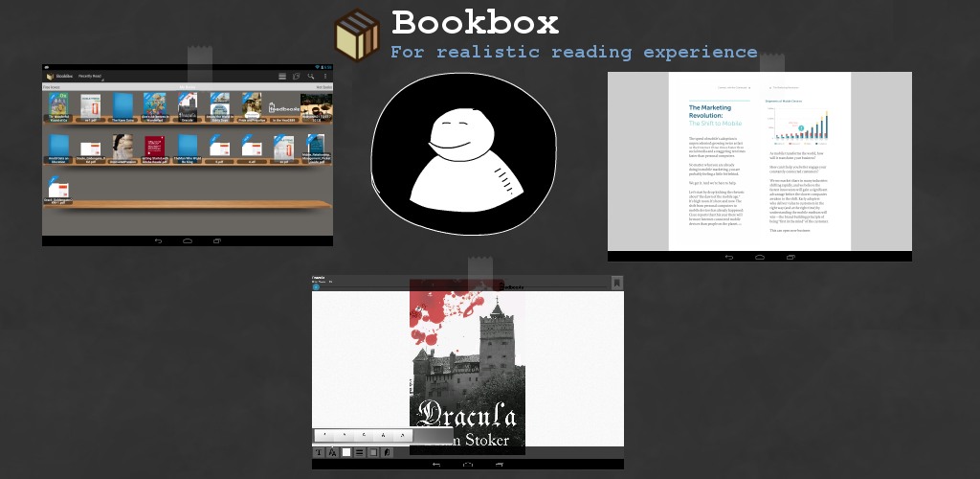This screenshot has height=479, width=980.
Task: Open the font size AA icon in Dracula reader
Action: [x=332, y=452]
